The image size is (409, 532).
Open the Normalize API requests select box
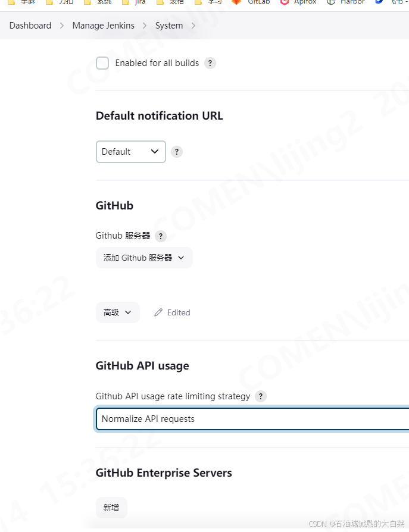[x=252, y=419]
